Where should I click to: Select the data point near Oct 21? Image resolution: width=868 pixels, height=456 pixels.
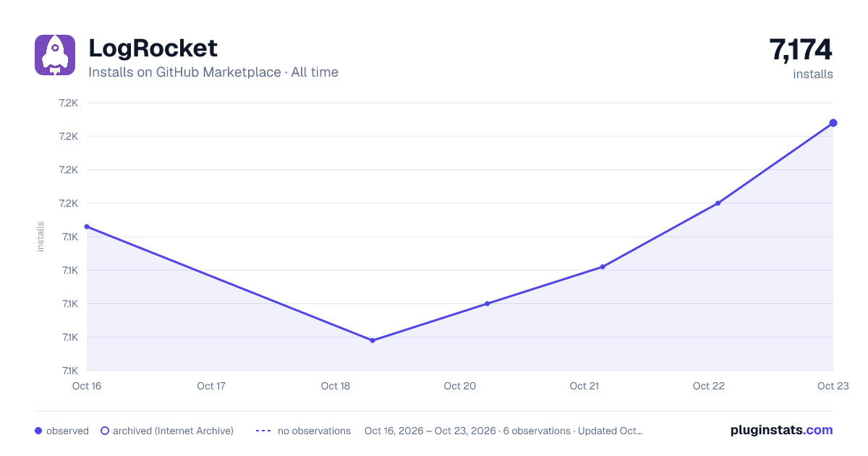point(603,266)
